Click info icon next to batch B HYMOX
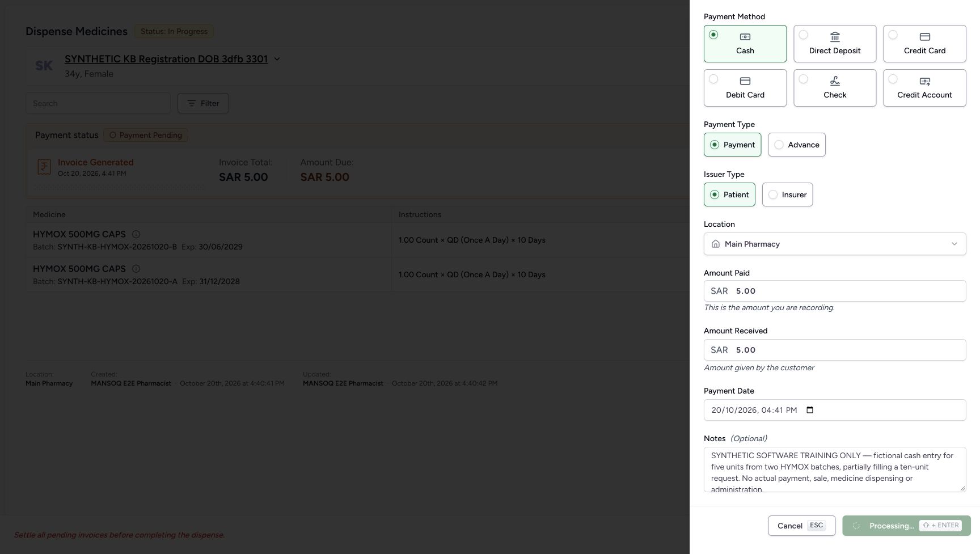The image size is (980, 554). [136, 234]
